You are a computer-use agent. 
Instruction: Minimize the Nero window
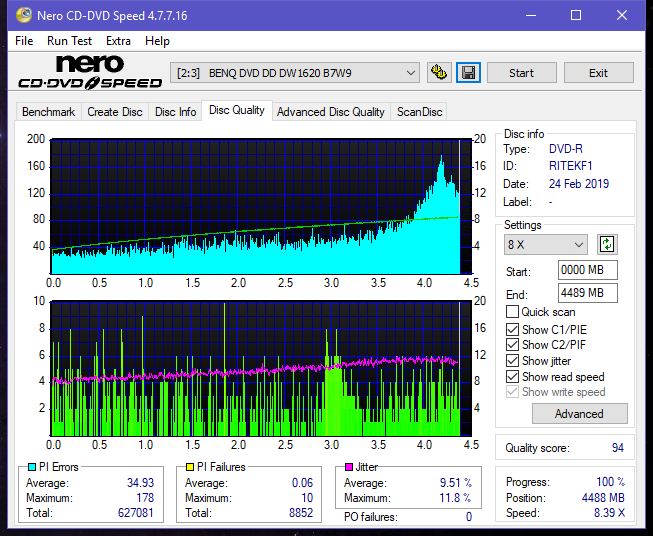[531, 15]
